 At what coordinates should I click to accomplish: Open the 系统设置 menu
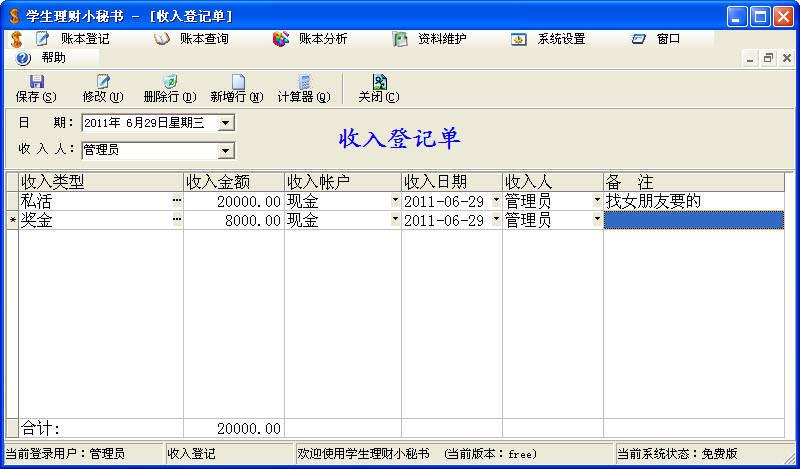pos(561,39)
